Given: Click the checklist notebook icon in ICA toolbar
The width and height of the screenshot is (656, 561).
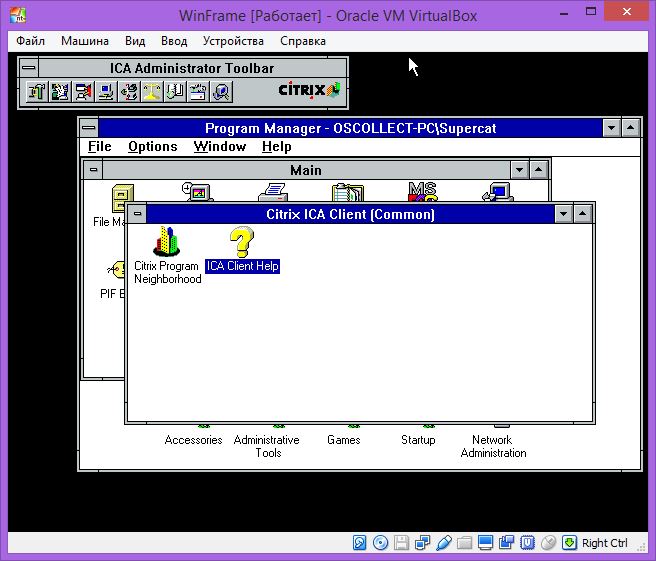Looking at the screenshot, I should [175, 91].
